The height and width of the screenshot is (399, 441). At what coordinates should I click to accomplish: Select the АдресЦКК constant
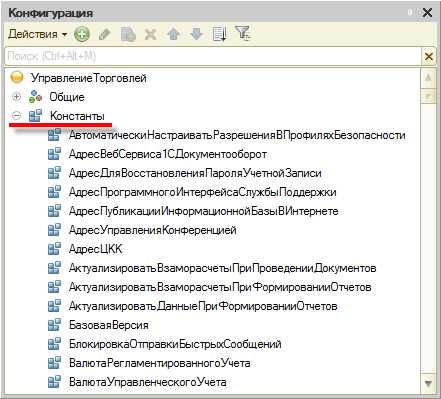point(95,249)
